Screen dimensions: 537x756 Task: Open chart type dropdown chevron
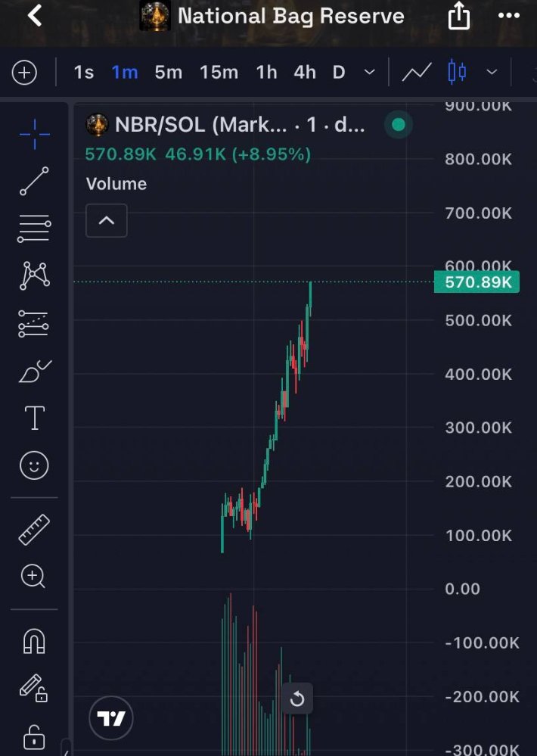492,73
